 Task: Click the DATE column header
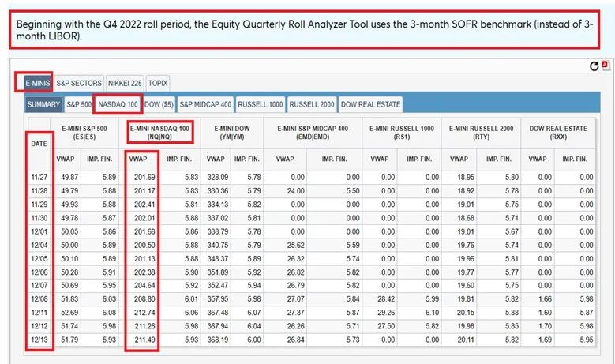[x=39, y=144]
